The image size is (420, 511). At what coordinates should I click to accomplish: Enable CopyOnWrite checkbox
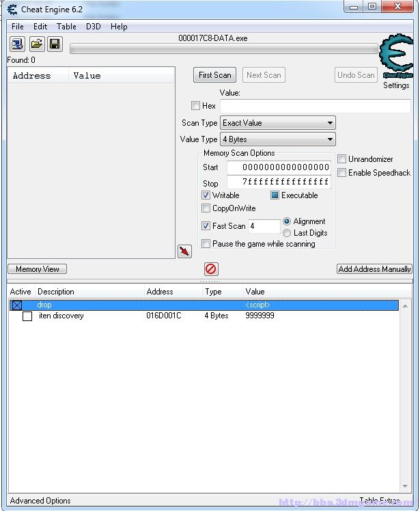[206, 208]
